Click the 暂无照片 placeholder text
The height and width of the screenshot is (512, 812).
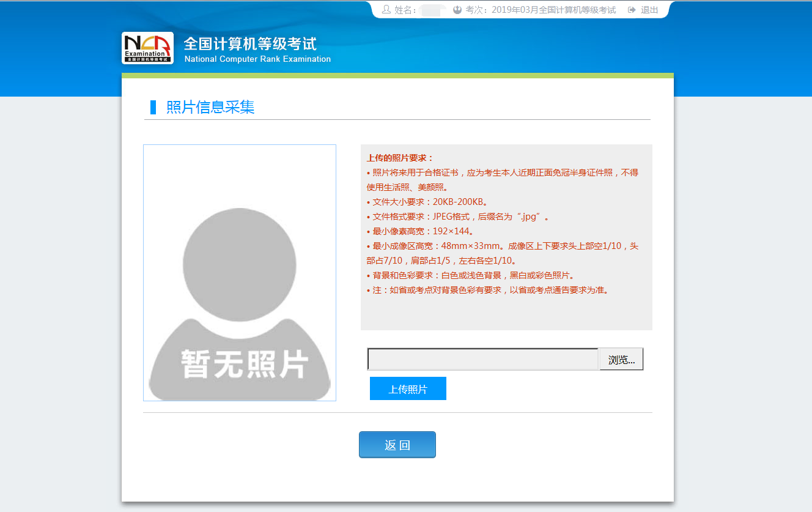click(244, 364)
